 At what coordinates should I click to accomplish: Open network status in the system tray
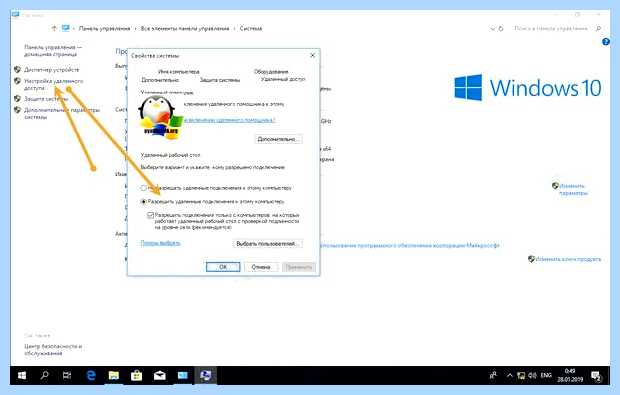(522, 375)
